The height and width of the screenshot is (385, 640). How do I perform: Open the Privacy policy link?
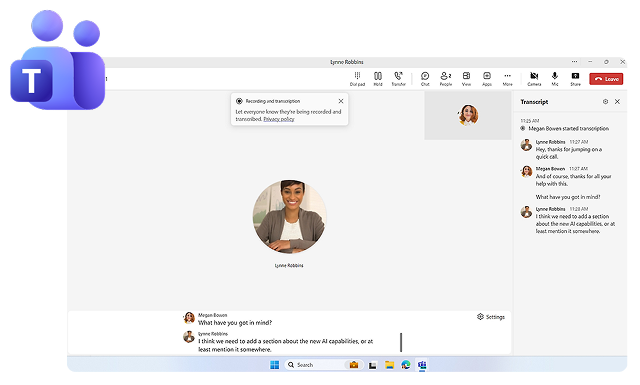pos(279,119)
